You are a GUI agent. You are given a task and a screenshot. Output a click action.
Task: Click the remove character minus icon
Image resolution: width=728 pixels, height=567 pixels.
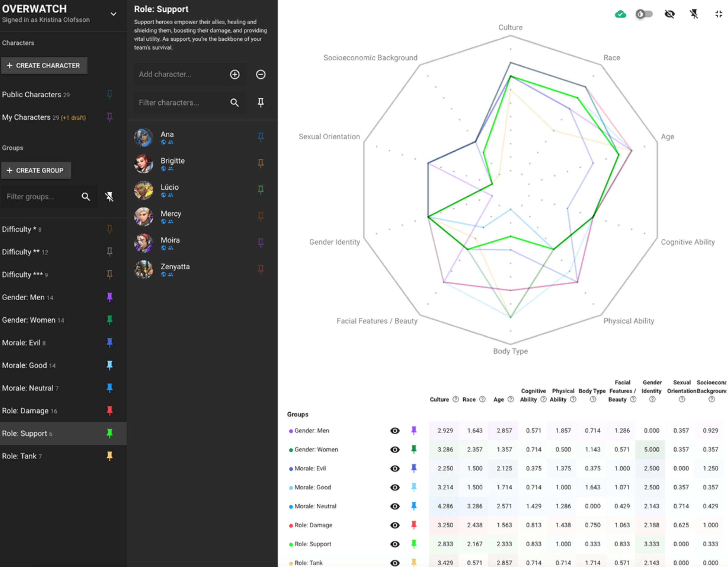(x=261, y=74)
